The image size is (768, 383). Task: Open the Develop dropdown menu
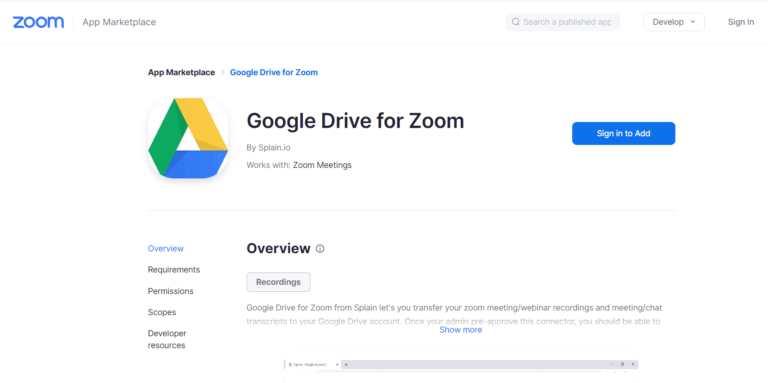pyautogui.click(x=673, y=22)
